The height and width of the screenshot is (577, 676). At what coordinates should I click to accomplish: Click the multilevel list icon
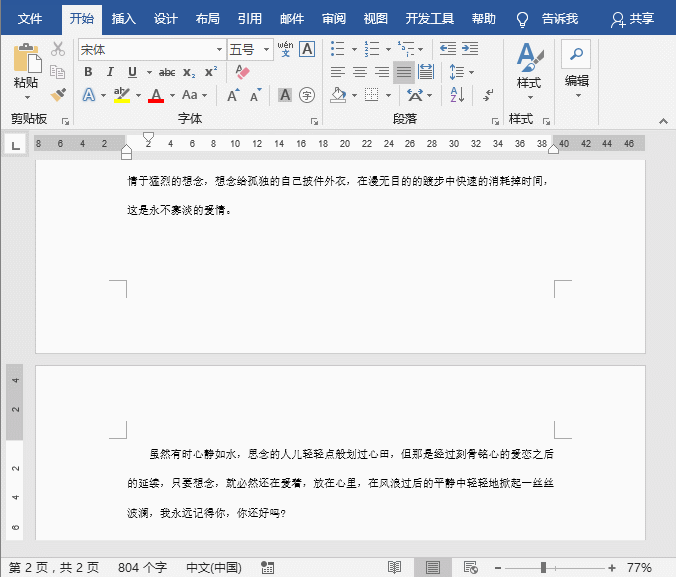[x=406, y=49]
